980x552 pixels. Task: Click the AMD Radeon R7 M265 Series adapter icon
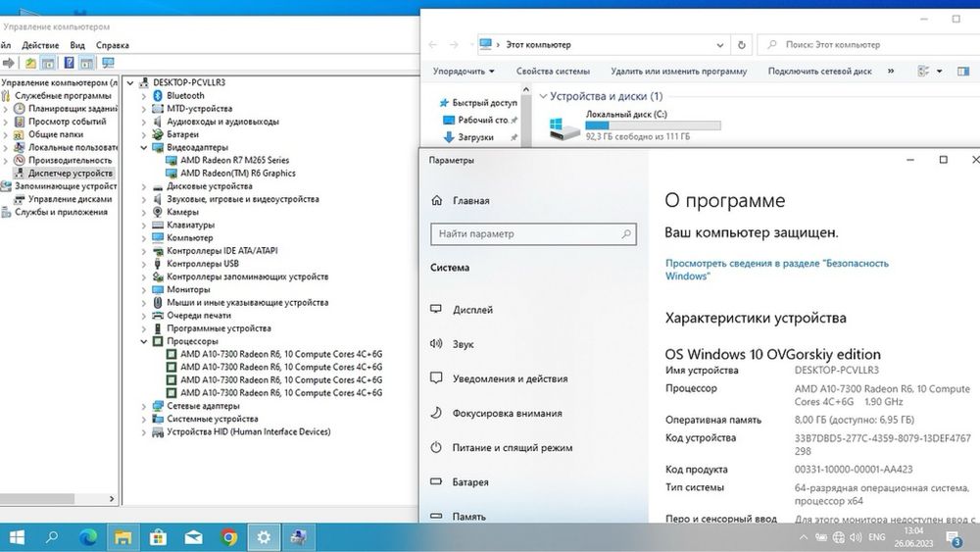[x=171, y=160]
